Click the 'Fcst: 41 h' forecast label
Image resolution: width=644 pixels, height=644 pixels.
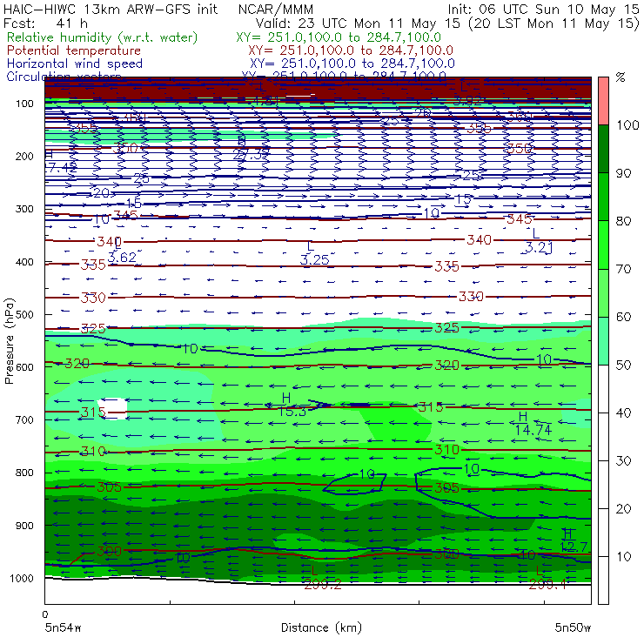45,23
